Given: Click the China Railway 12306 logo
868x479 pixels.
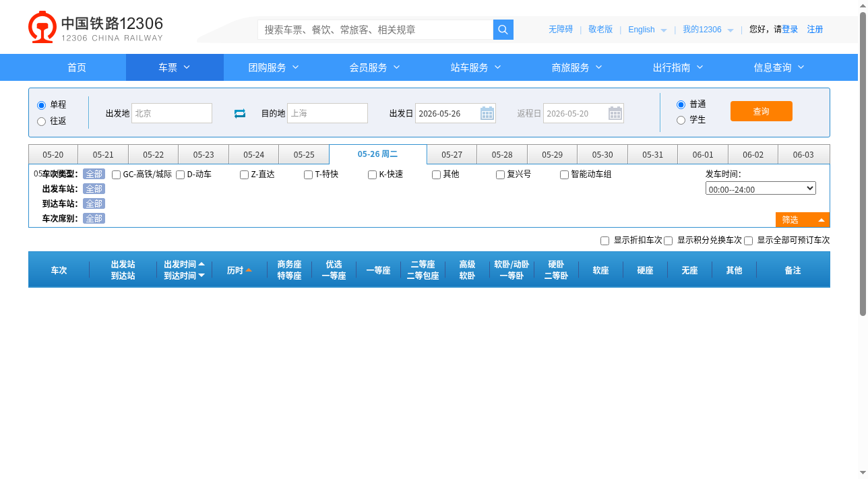Looking at the screenshot, I should (96, 27).
